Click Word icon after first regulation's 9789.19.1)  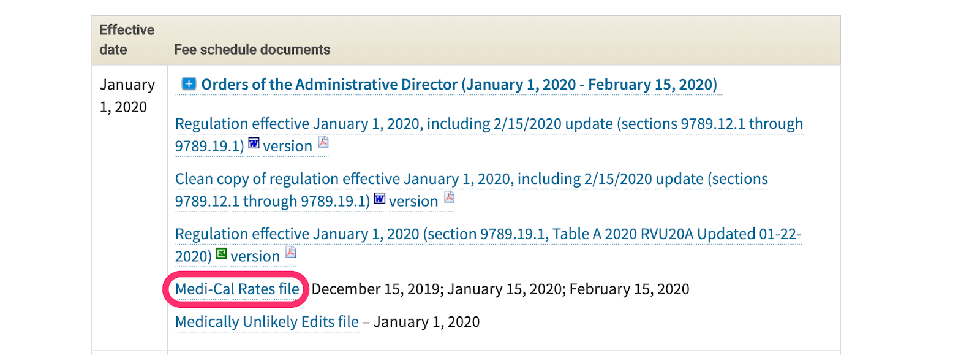(254, 143)
